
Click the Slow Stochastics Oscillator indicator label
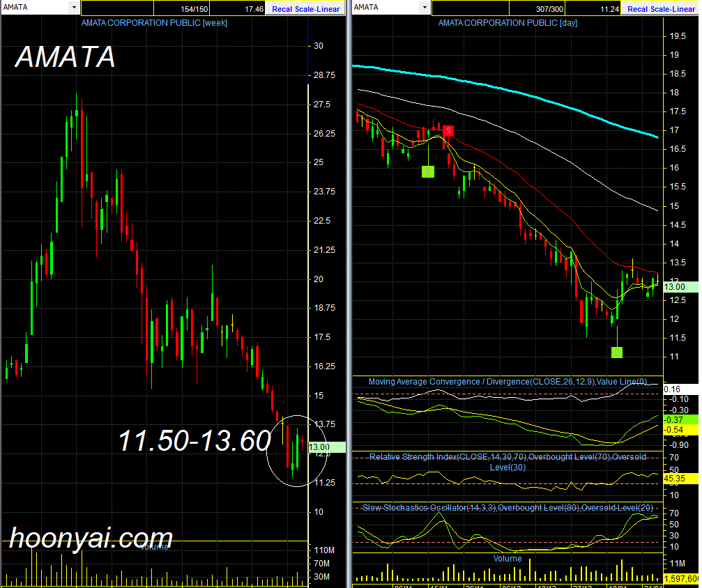coord(508,508)
